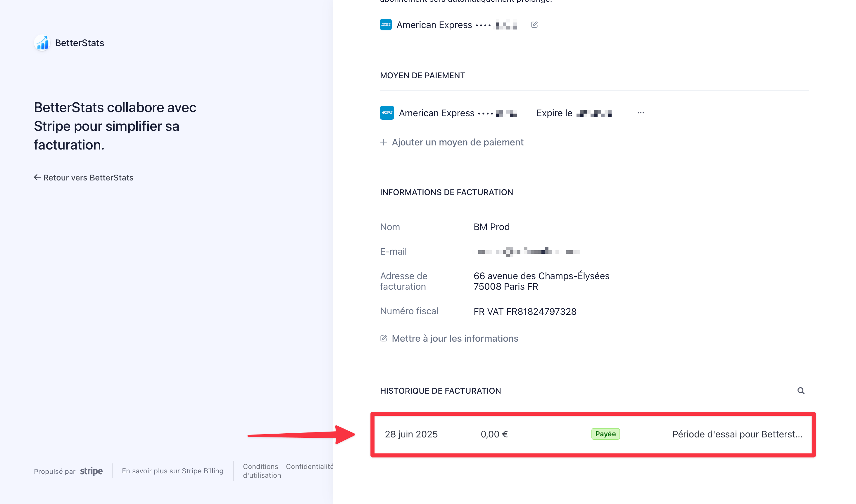
Task: Open the three-dot menu for American Express card
Action: point(641,113)
